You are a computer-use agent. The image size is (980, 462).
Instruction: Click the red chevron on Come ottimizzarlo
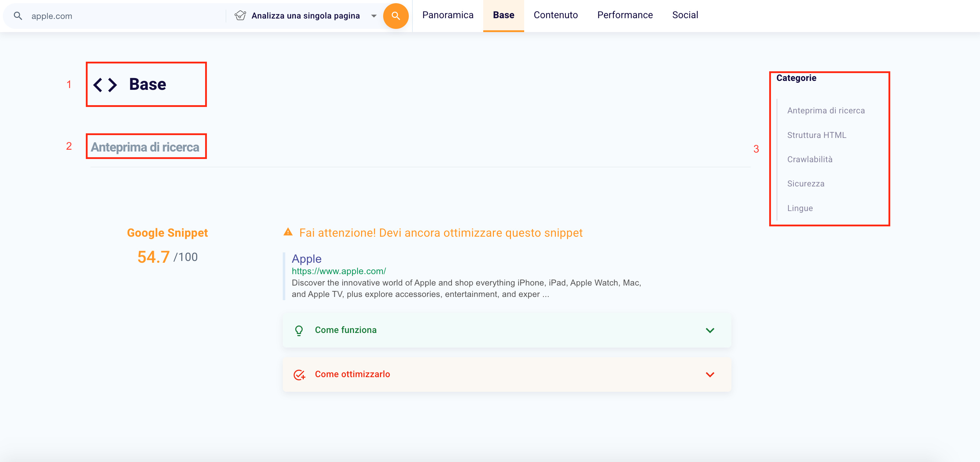pos(710,374)
